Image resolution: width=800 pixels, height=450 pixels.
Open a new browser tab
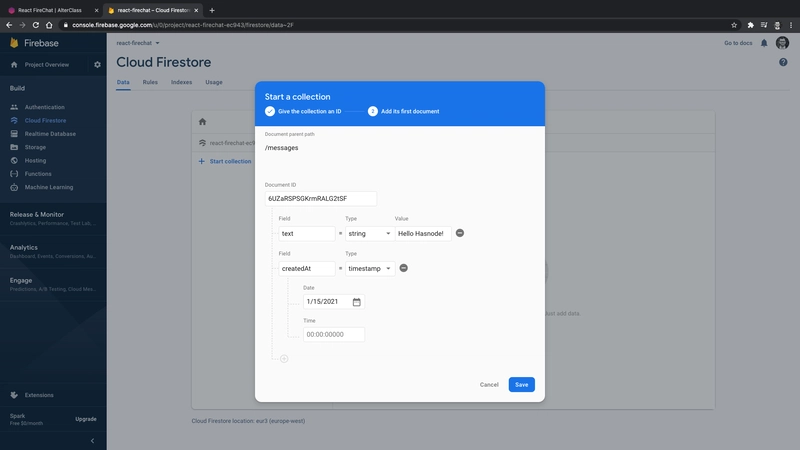pos(212,10)
